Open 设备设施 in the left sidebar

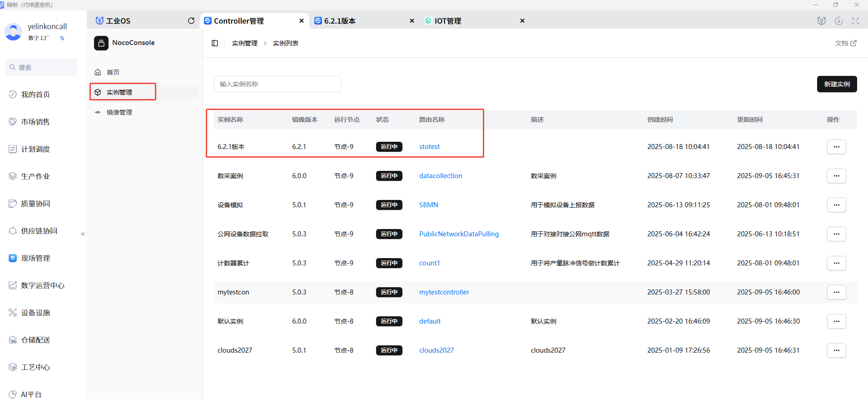pyautogui.click(x=35, y=313)
